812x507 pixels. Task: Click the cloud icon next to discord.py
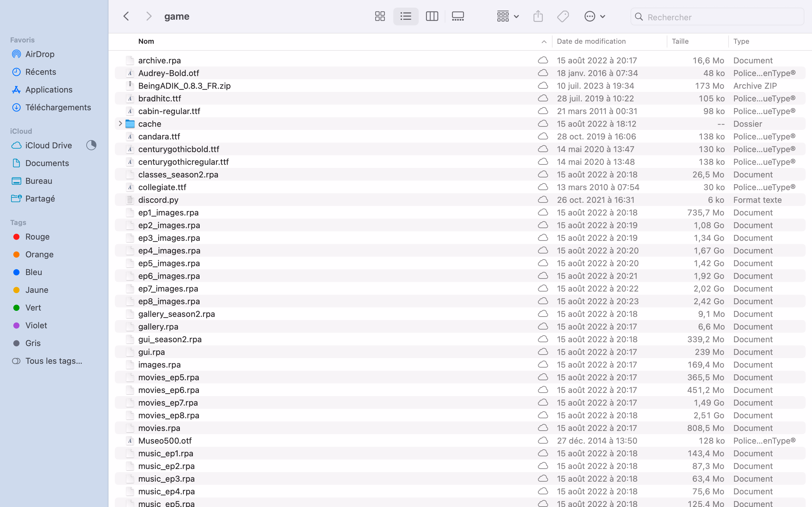click(543, 200)
